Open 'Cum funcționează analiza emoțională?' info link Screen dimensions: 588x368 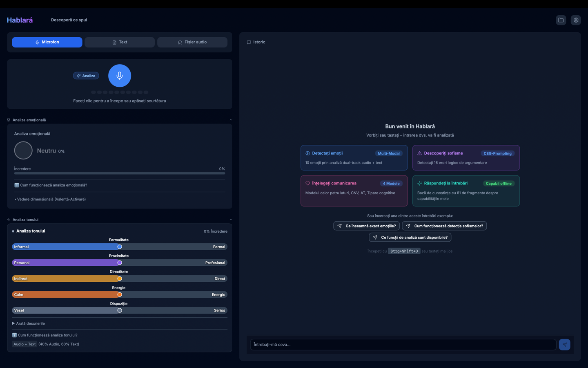pyautogui.click(x=53, y=185)
